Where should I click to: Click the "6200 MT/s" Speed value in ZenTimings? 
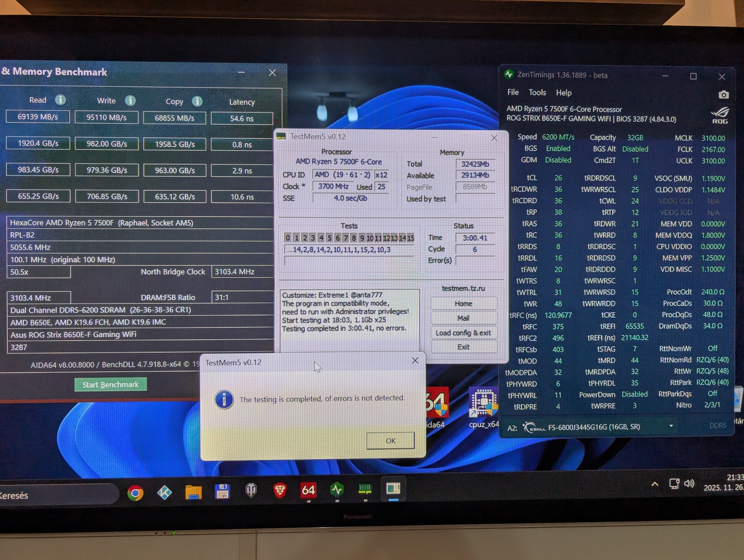click(558, 137)
